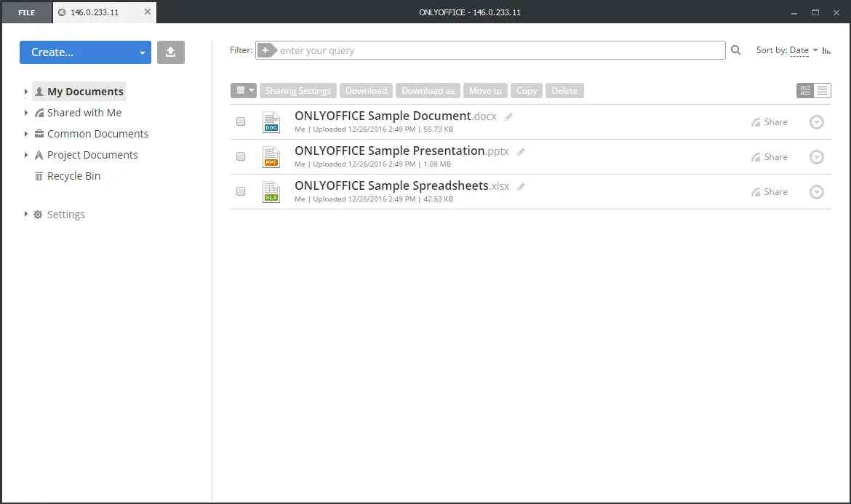Click the plus icon in filter field

(x=266, y=50)
